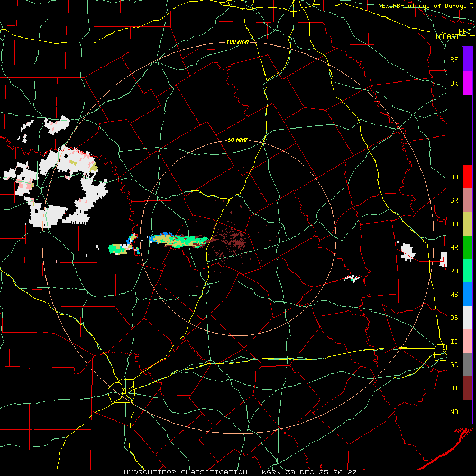Click the WS legend label
This screenshot has height=476, width=476.
pos(454,295)
